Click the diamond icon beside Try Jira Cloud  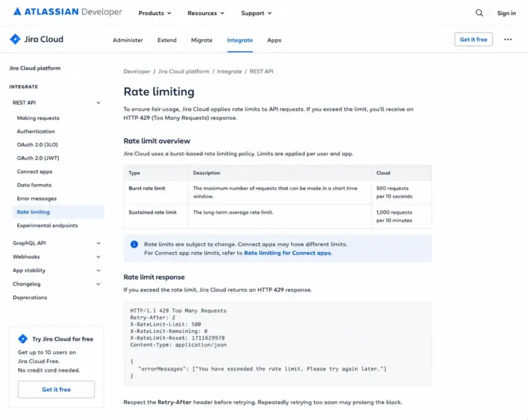tap(23, 339)
